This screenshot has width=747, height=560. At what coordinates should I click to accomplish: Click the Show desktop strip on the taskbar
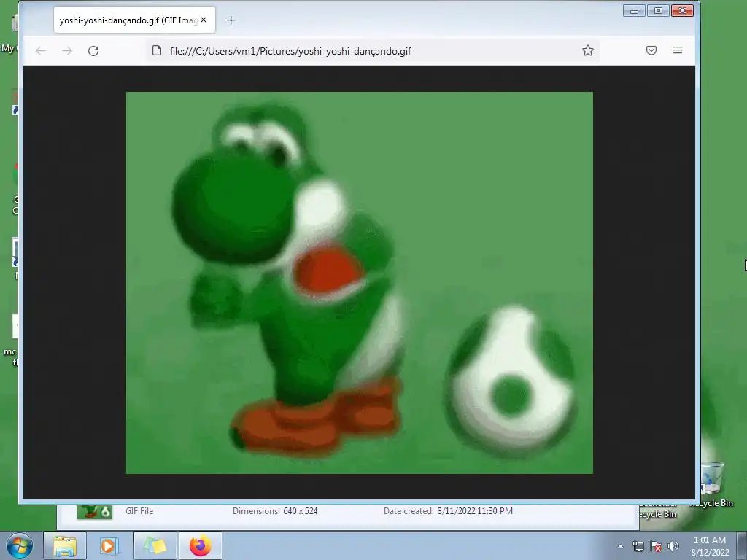(x=742, y=545)
